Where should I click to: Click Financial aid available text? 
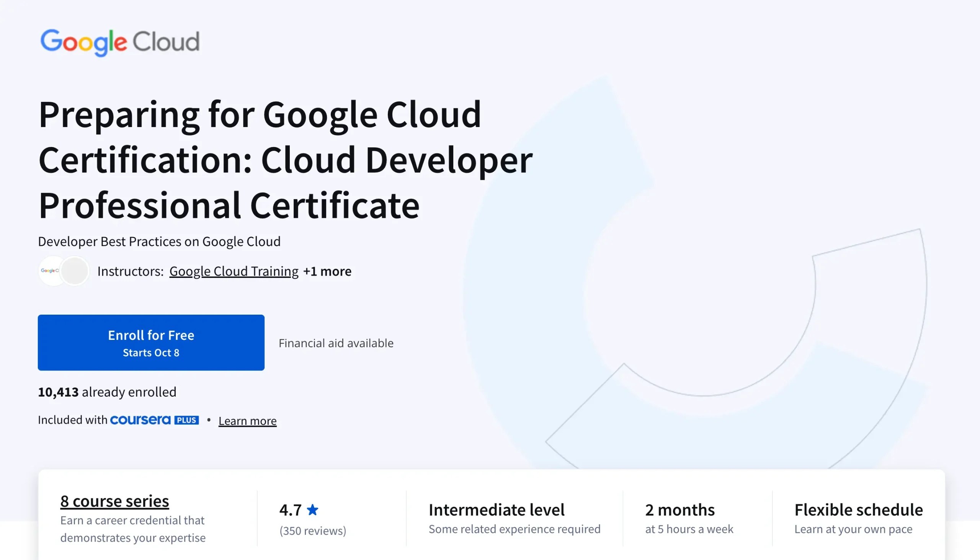click(336, 343)
